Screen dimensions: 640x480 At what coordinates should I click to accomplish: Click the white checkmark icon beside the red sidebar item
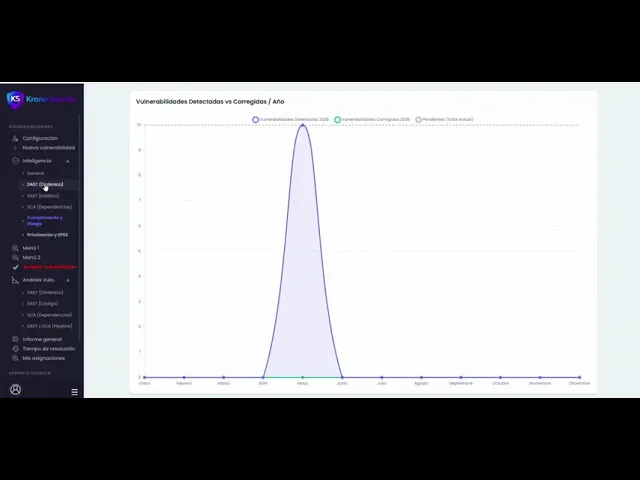click(15, 267)
